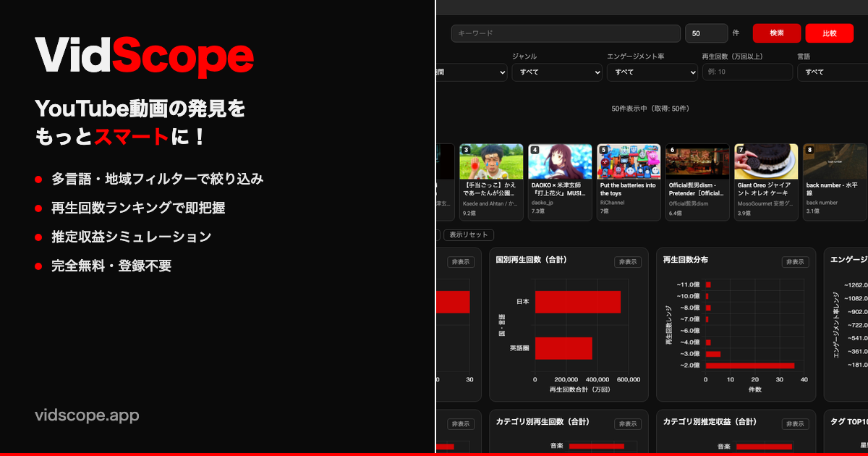The height and width of the screenshot is (456, 868).
Task: Open the rank 3 手当ごっこ video thumbnail
Action: point(491,161)
